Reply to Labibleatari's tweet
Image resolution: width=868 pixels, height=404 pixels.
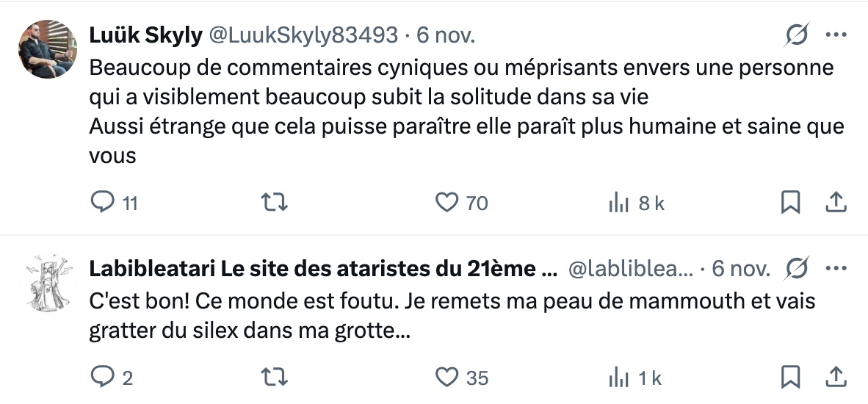point(101,378)
